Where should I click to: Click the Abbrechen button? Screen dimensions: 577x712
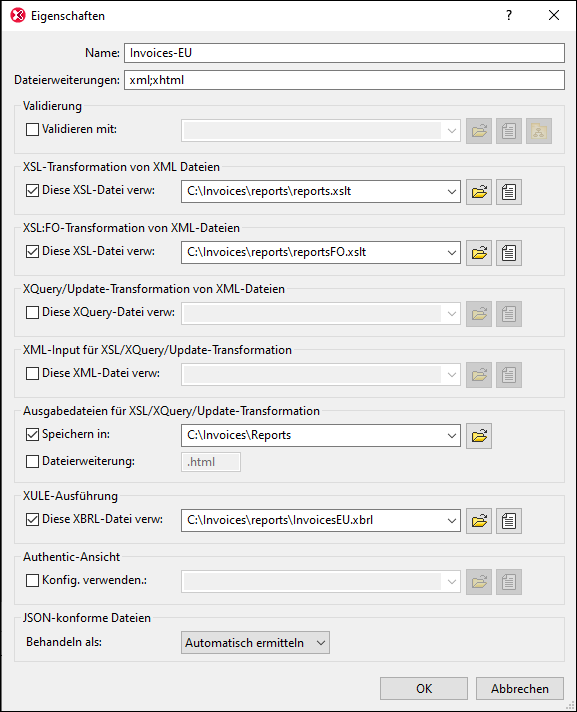point(520,689)
